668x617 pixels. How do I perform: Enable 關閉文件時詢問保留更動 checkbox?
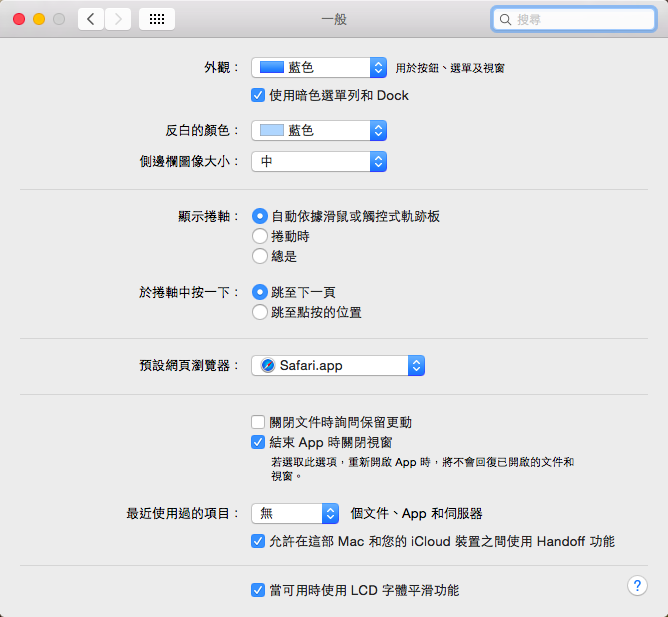tap(258, 422)
